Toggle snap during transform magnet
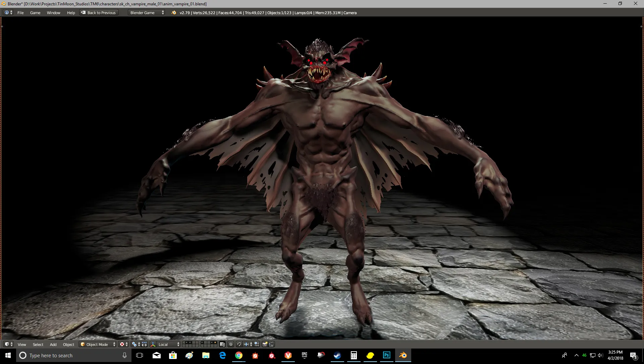 click(x=239, y=344)
